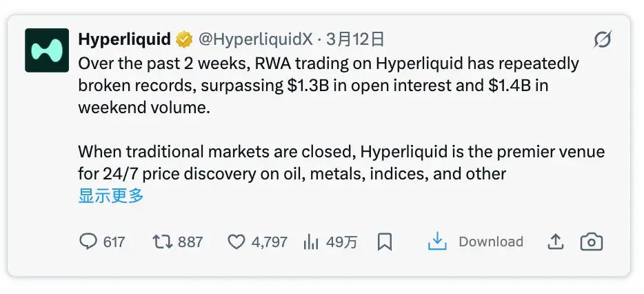The image size is (644, 294).
Task: Click the Download text label
Action: coord(491,242)
